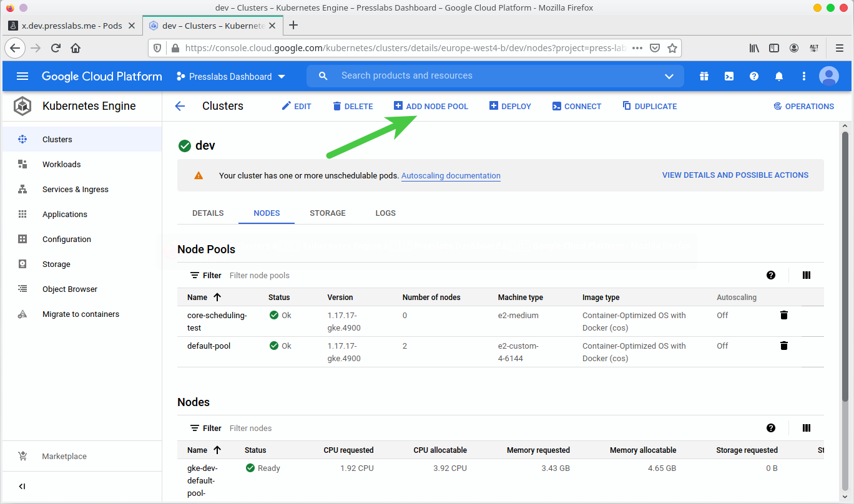Switch to the STORAGE tab

tap(328, 213)
